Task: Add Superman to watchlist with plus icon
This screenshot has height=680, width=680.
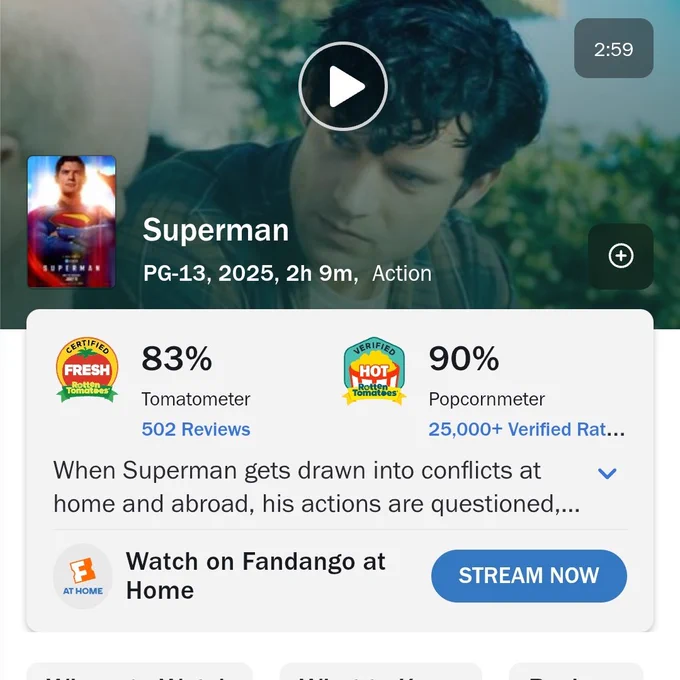Action: point(621,256)
